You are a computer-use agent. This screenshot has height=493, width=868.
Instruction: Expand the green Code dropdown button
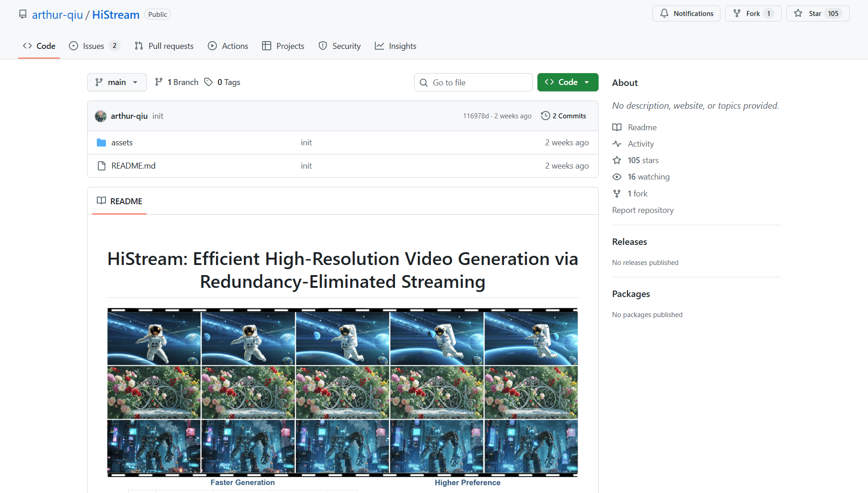pos(568,82)
